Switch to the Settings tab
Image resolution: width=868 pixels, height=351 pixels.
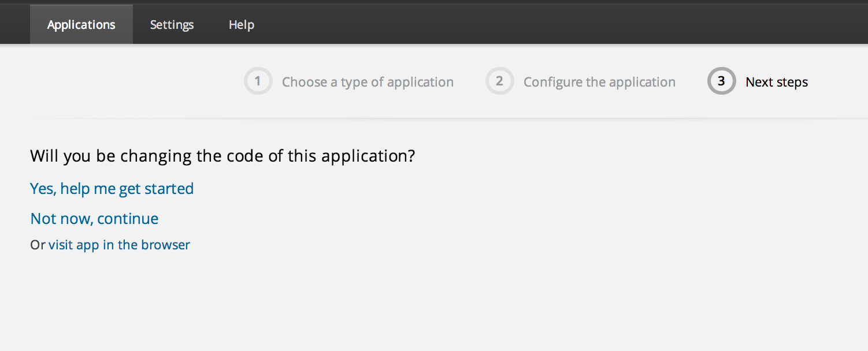(x=172, y=25)
